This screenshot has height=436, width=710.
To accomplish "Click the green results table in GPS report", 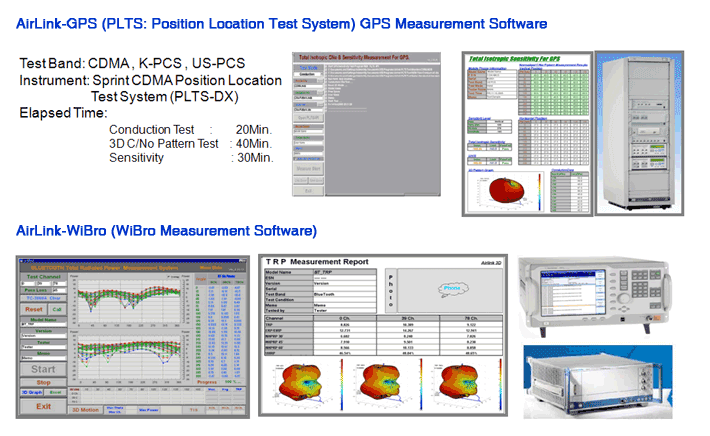I will click(553, 94).
